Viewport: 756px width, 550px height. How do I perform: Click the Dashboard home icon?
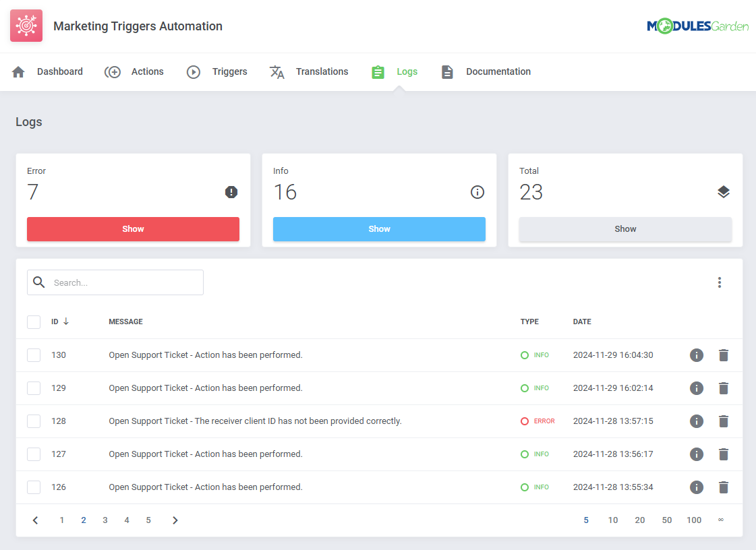pos(18,72)
